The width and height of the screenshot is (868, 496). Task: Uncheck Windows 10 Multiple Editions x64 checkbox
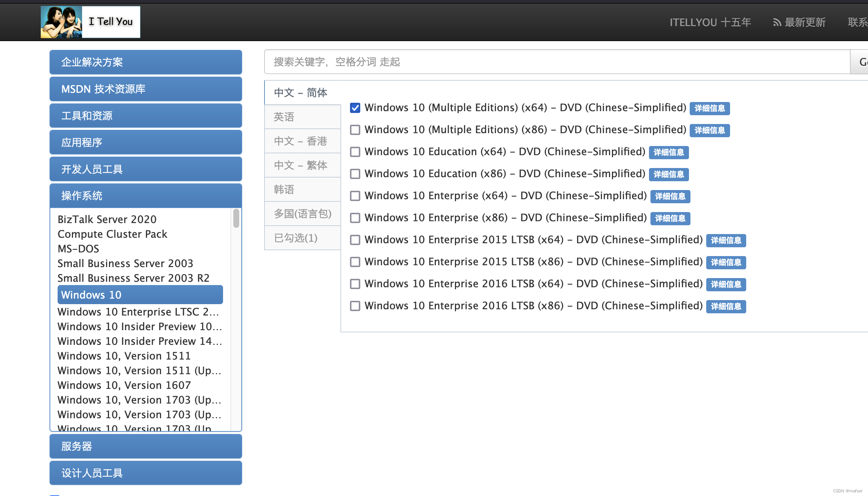click(x=355, y=108)
